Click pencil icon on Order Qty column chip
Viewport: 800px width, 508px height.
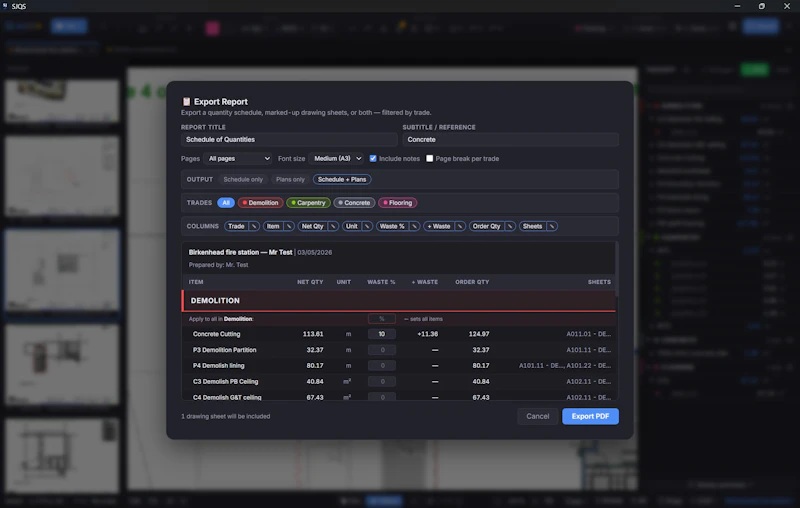click(x=510, y=226)
